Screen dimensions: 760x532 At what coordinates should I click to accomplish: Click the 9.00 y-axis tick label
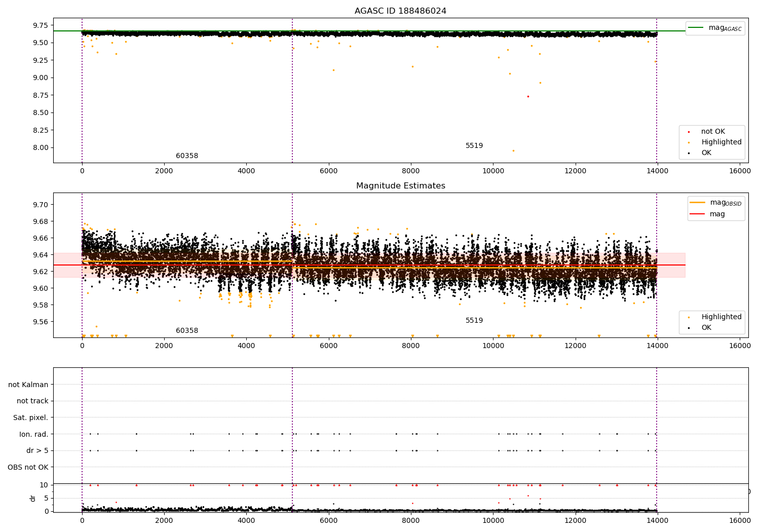pos(40,78)
